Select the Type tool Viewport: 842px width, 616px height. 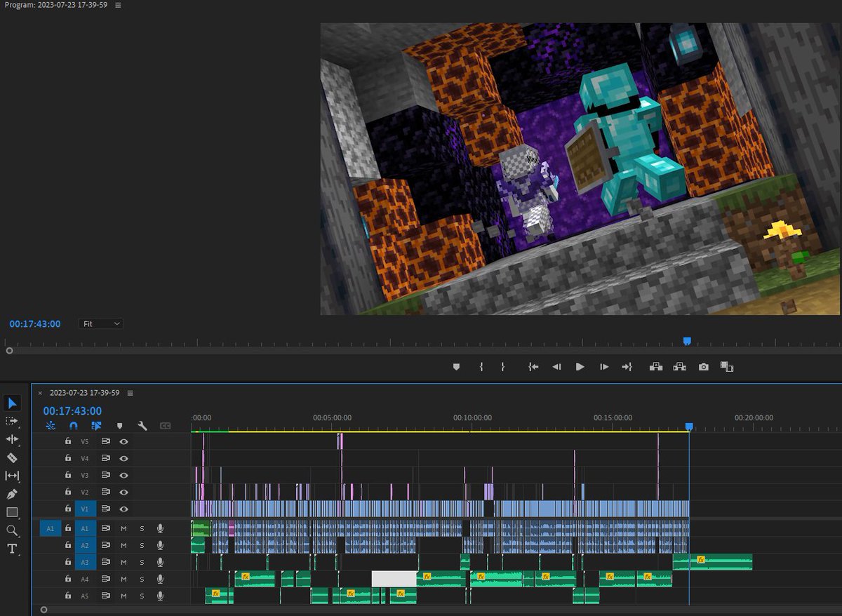point(12,549)
